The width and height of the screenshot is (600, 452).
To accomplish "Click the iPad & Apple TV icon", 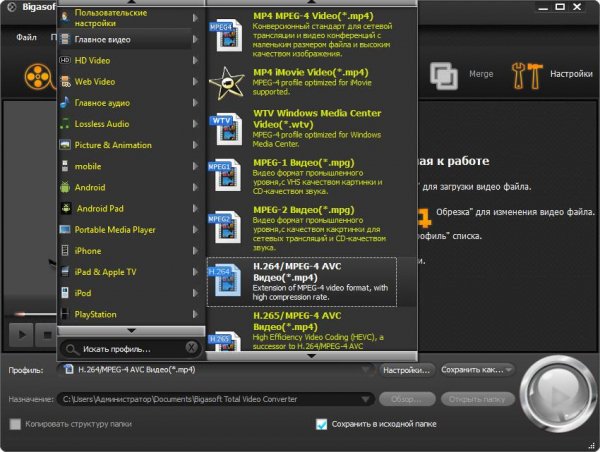I will point(65,272).
